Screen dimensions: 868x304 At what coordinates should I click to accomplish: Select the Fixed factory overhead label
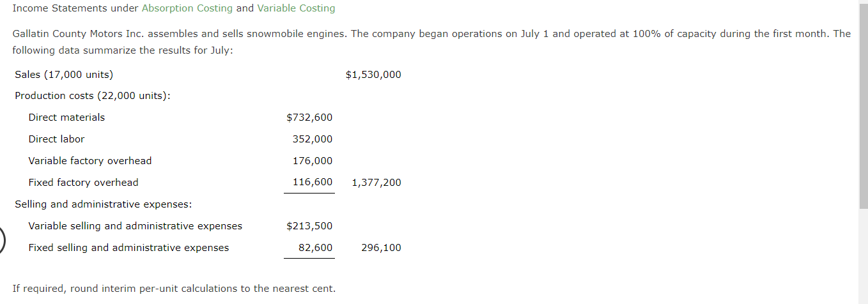pos(83,183)
